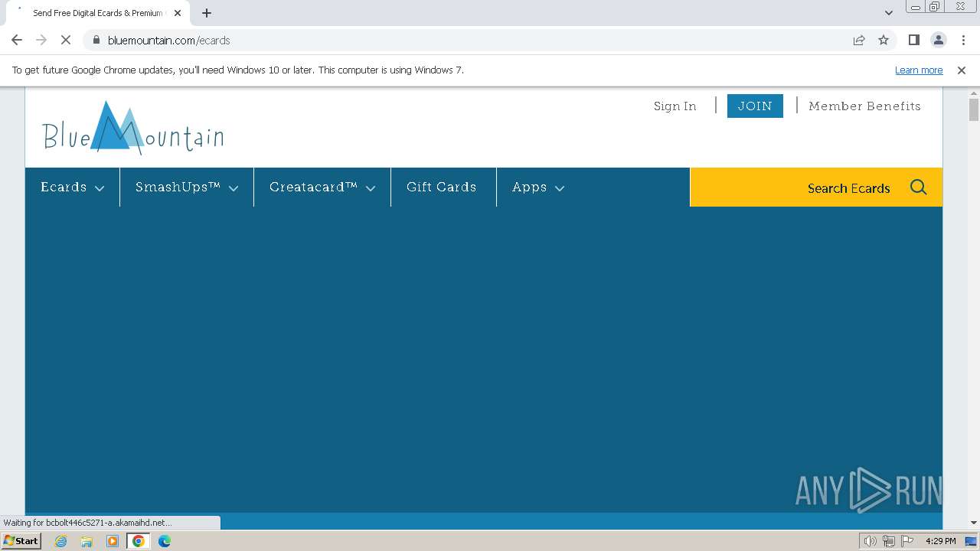Open the Gift Cards menu item
Image resolution: width=980 pixels, height=551 pixels.
coord(441,187)
